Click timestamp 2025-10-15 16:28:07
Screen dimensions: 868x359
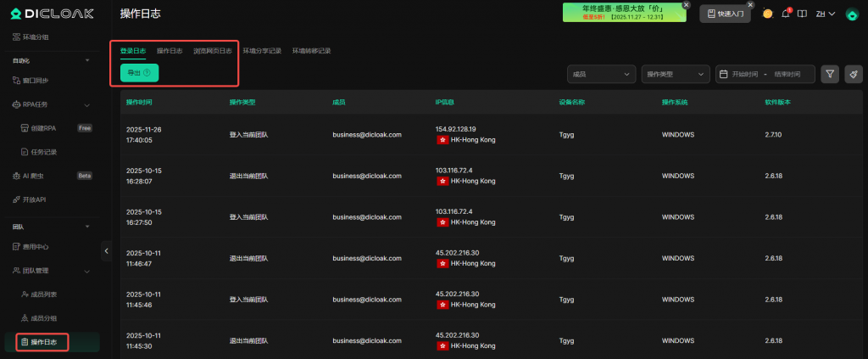click(143, 176)
